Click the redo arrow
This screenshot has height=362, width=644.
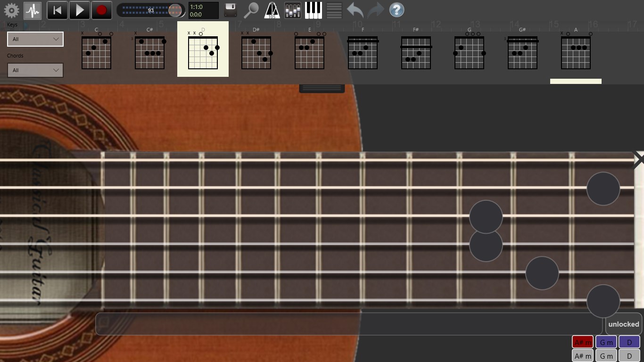(x=375, y=9)
